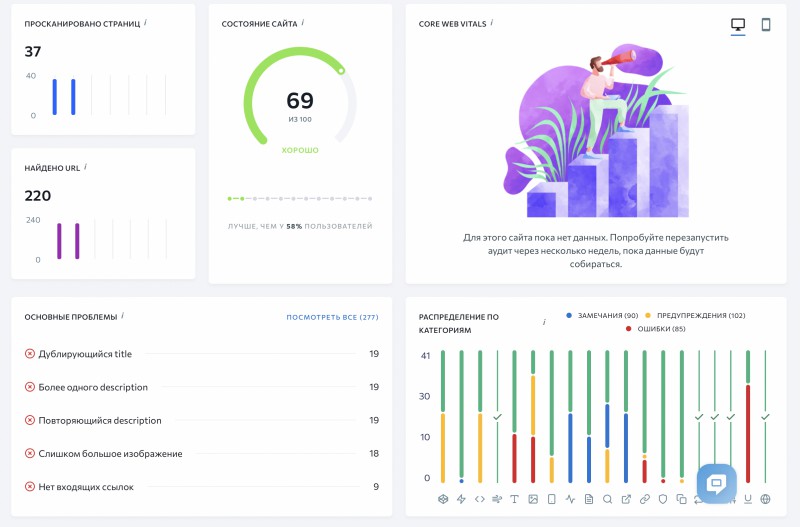This screenshot has height=527, width=800.
Task: Click error icon beside Нет входящих ссылок
Action: click(x=30, y=486)
